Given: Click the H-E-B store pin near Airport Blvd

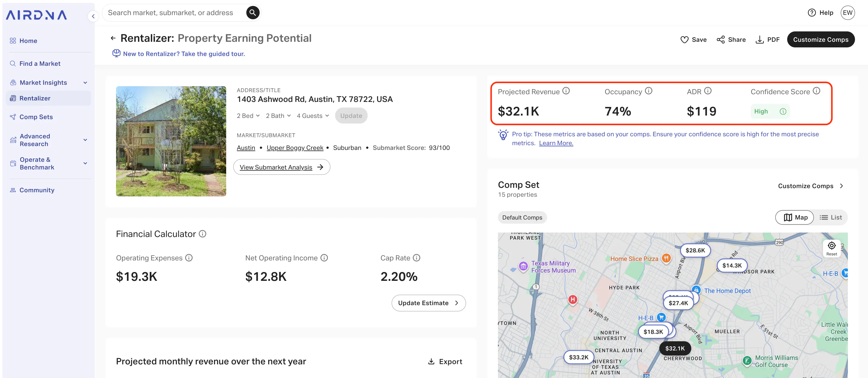Looking at the screenshot, I should click(x=661, y=317).
